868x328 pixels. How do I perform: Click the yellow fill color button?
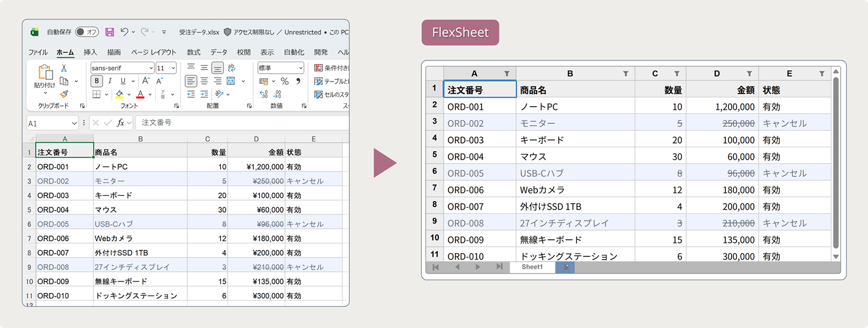(x=120, y=94)
